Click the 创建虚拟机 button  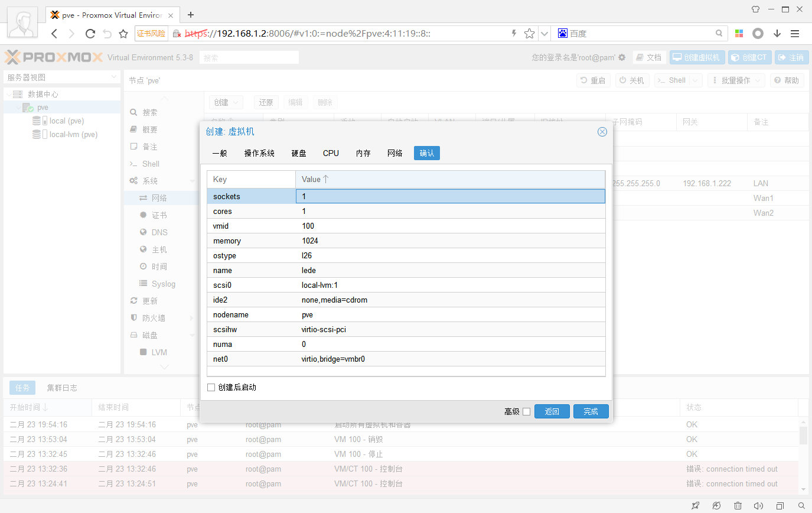(697, 57)
